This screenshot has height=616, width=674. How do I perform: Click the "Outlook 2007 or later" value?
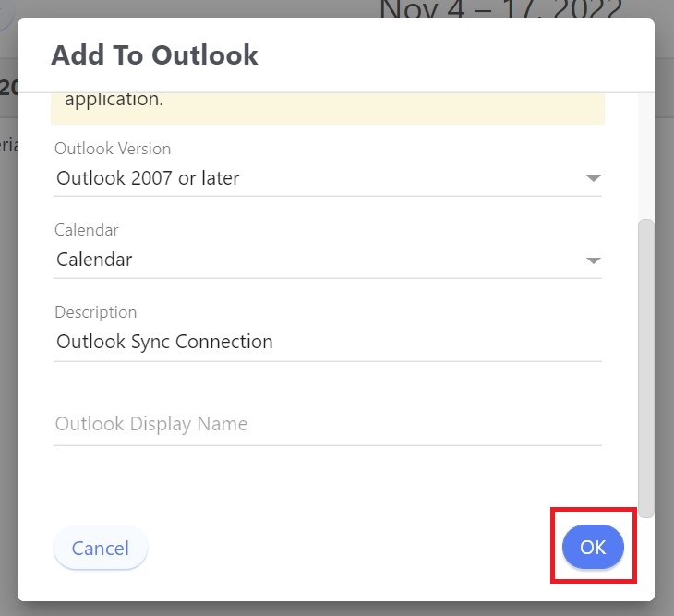[x=148, y=178]
